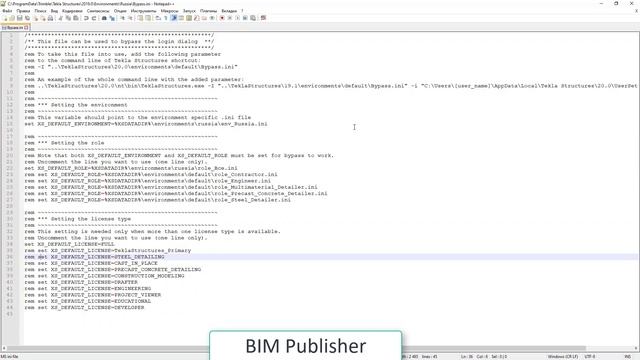This screenshot has height=360, width=640.
Task: Open Folder as Workspace toolbar icon
Action: pos(204,18)
